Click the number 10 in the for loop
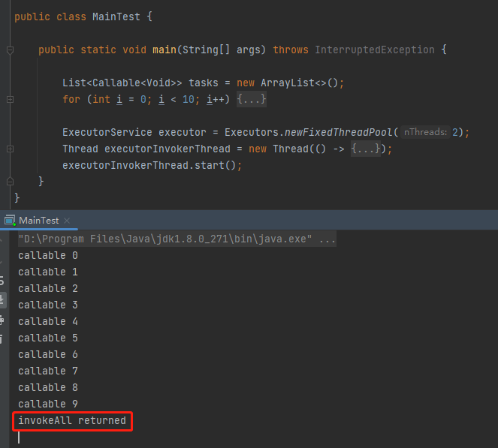The image size is (498, 448). (189, 99)
